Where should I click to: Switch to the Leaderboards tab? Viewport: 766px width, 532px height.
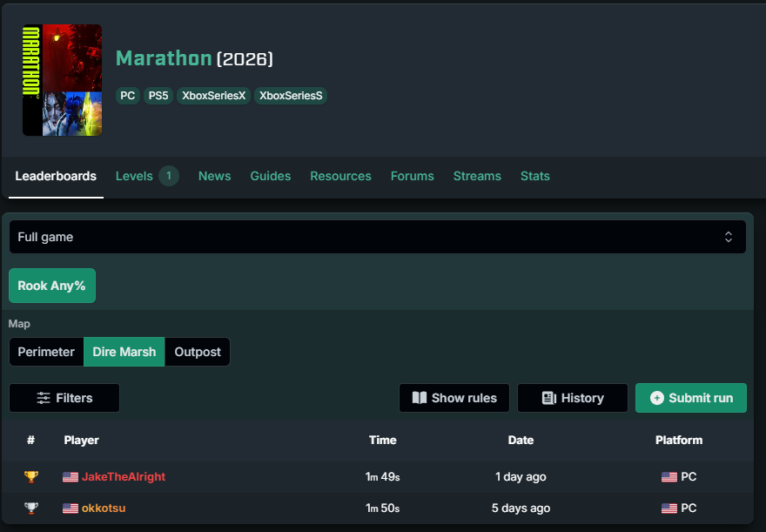pos(56,176)
